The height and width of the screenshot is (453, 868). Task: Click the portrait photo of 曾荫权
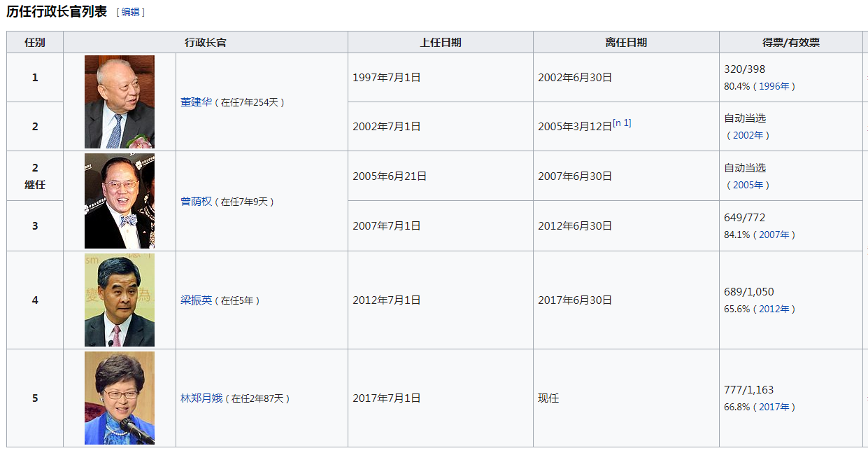tap(120, 201)
